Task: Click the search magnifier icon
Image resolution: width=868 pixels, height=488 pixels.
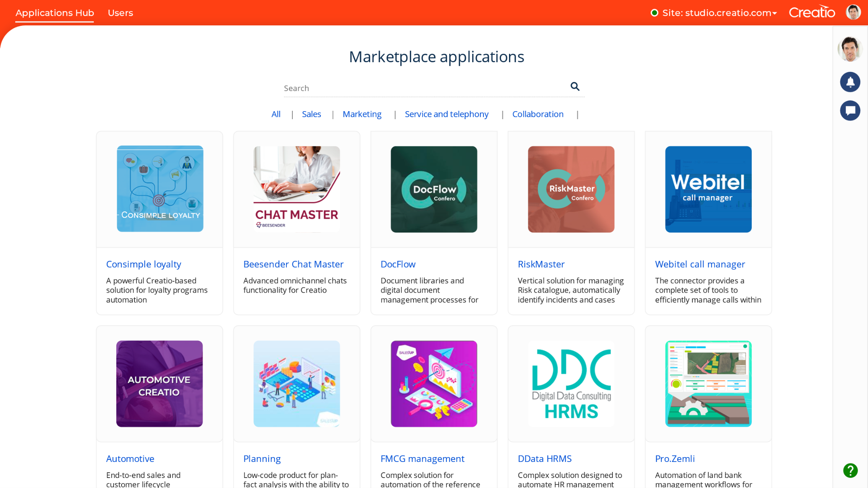Action: (575, 87)
